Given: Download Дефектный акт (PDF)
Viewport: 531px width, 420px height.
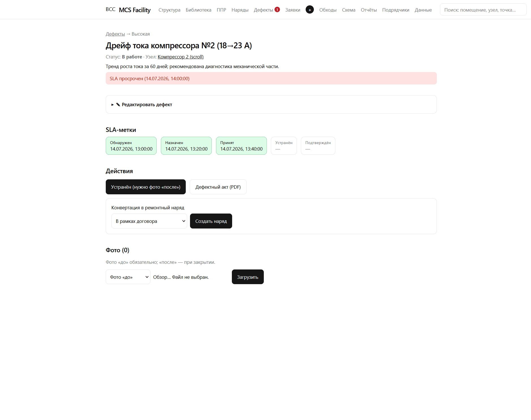Looking at the screenshot, I should point(218,187).
